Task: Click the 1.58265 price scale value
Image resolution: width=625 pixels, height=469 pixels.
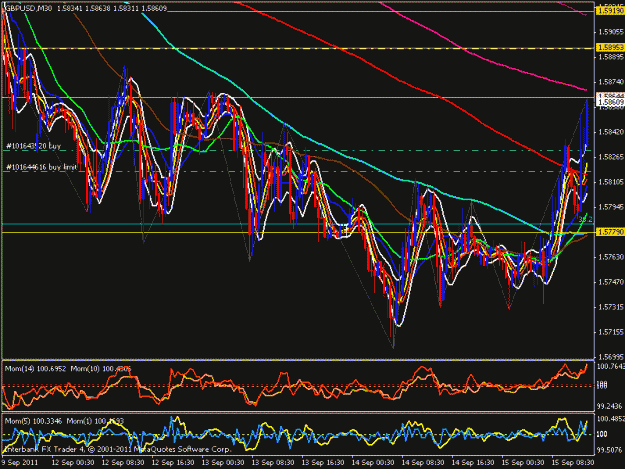Action: (611, 157)
